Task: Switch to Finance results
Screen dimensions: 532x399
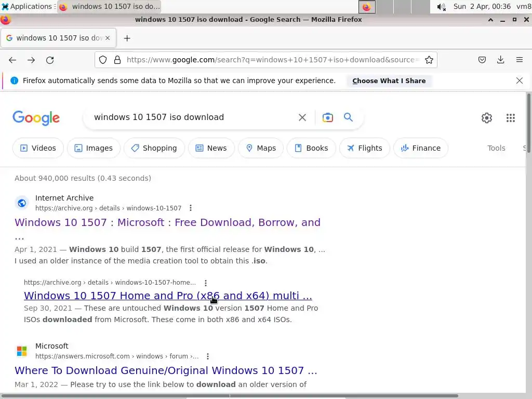Action: click(x=421, y=148)
